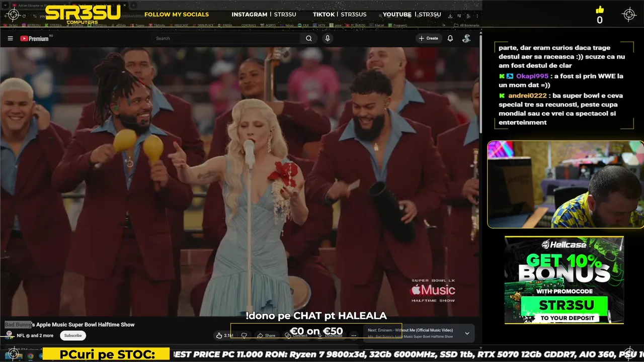Dislike the video with thumbs-down
The height and width of the screenshot is (362, 644).
click(x=244, y=335)
